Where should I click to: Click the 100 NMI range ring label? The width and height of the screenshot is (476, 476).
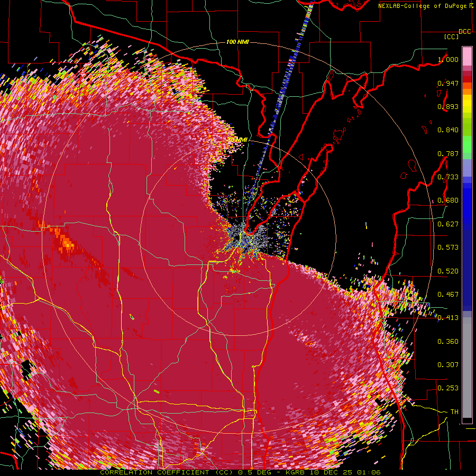coord(237,42)
